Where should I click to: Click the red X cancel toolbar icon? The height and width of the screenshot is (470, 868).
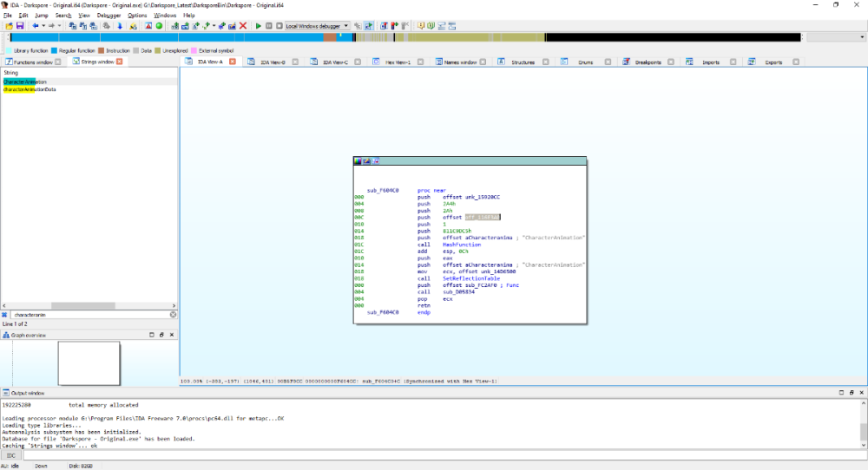(x=243, y=26)
